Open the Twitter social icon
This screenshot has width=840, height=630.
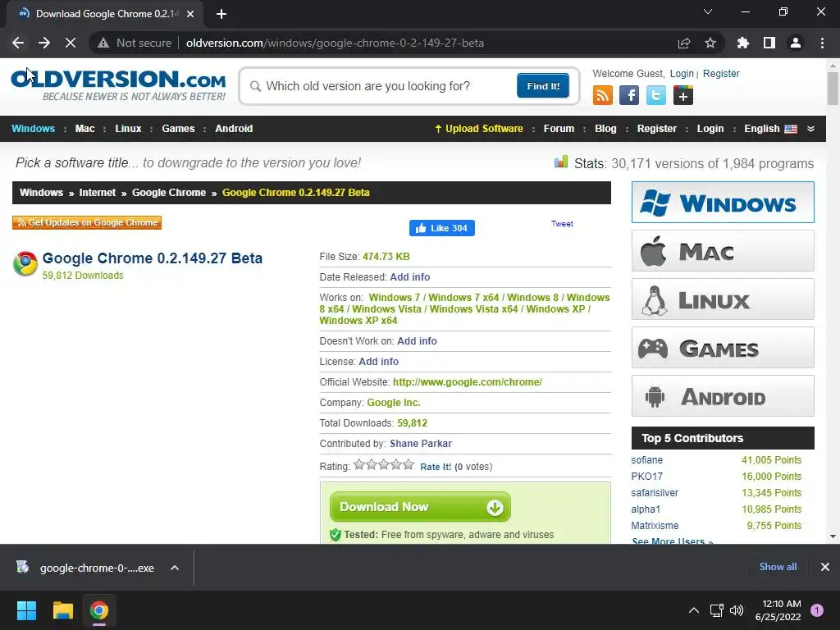pyautogui.click(x=655, y=95)
